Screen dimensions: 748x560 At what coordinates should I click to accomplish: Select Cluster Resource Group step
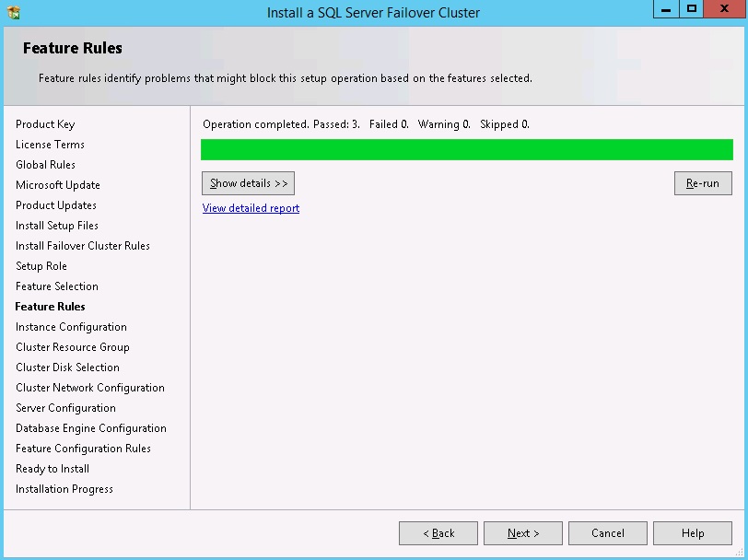pos(73,347)
